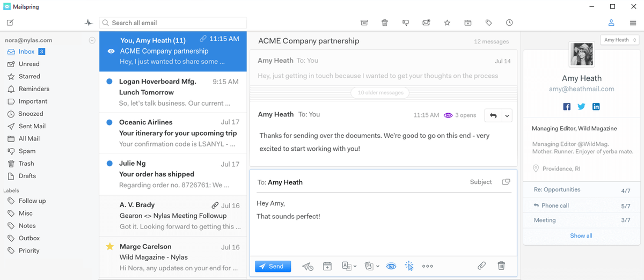644x280 pixels.
Task: Open the quick reply templates dropdown
Action: click(372, 266)
